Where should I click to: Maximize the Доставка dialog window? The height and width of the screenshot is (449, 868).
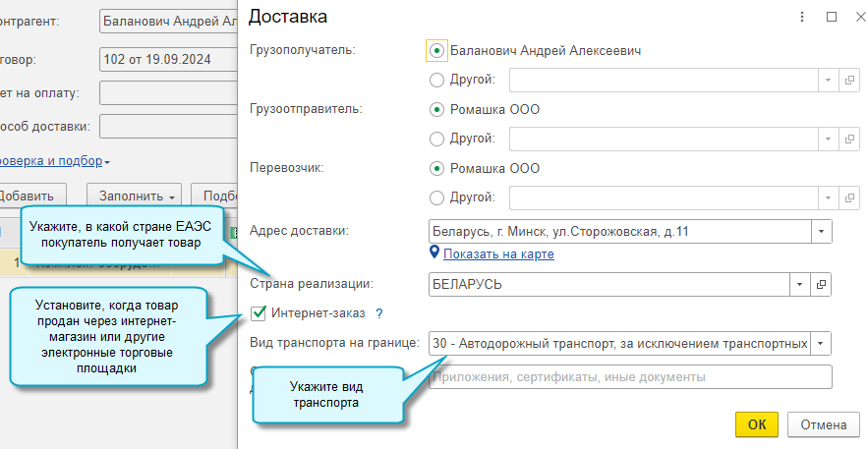pos(831,17)
